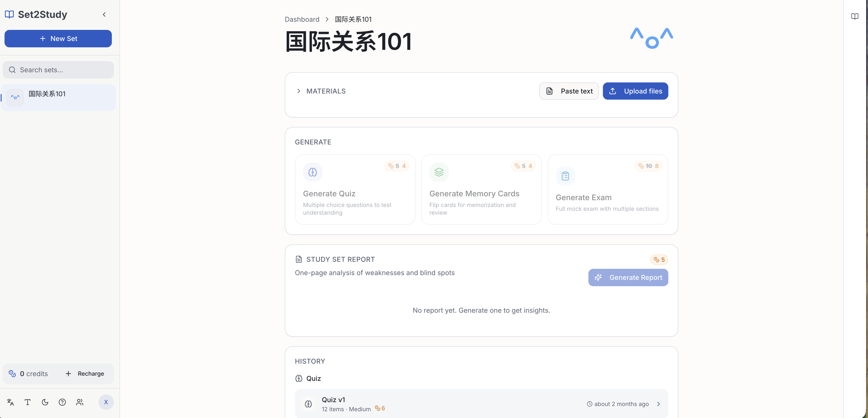Collapse the sidebar with the chevron
868x418 pixels.
point(104,14)
